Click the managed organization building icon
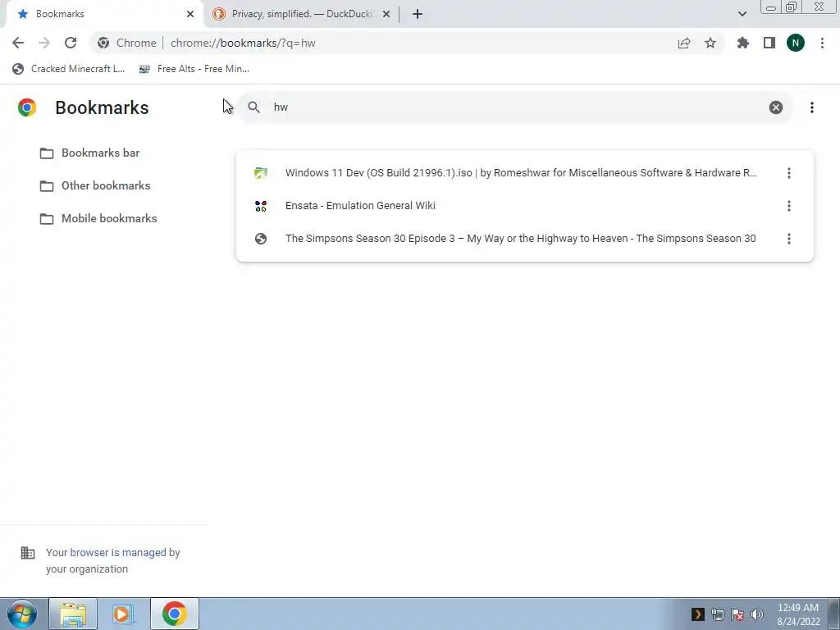The height and width of the screenshot is (630, 840). [28, 553]
